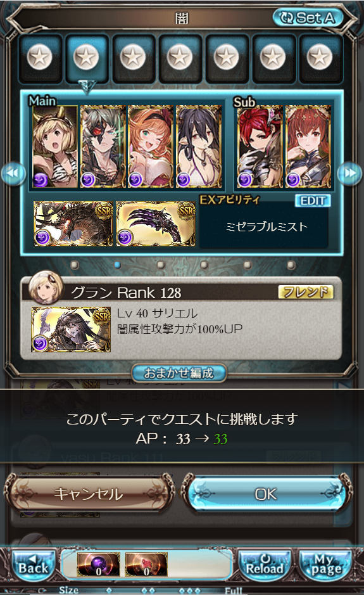The image size is (364, 595).
Task: Select the eyepatch character in Main party
Action: tap(103, 147)
